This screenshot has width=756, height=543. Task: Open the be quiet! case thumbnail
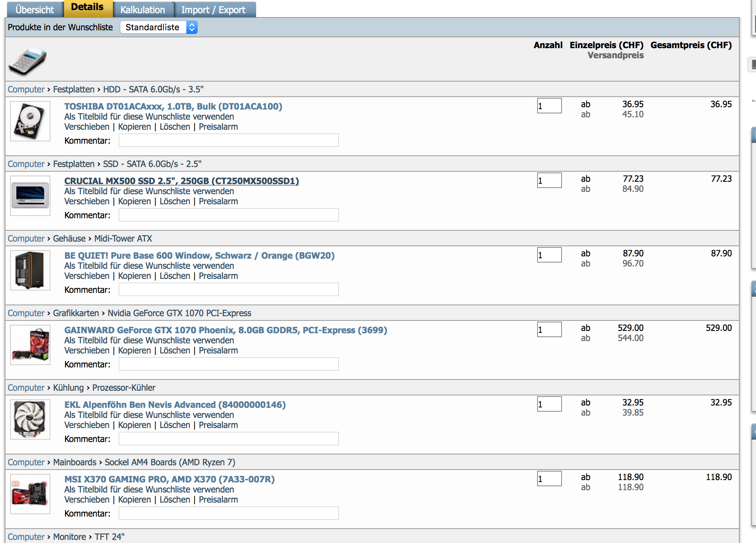pyautogui.click(x=30, y=270)
